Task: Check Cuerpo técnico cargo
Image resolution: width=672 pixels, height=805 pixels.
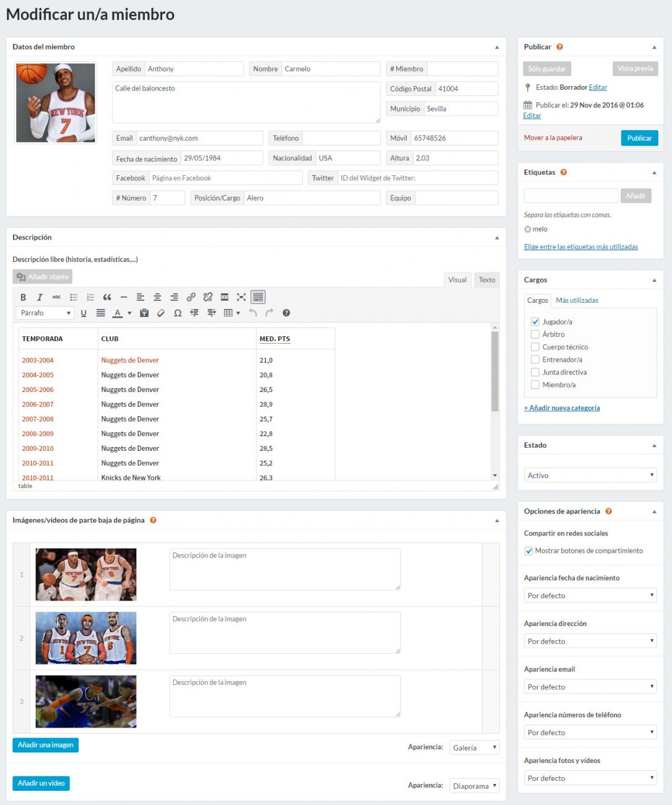Action: click(x=535, y=347)
